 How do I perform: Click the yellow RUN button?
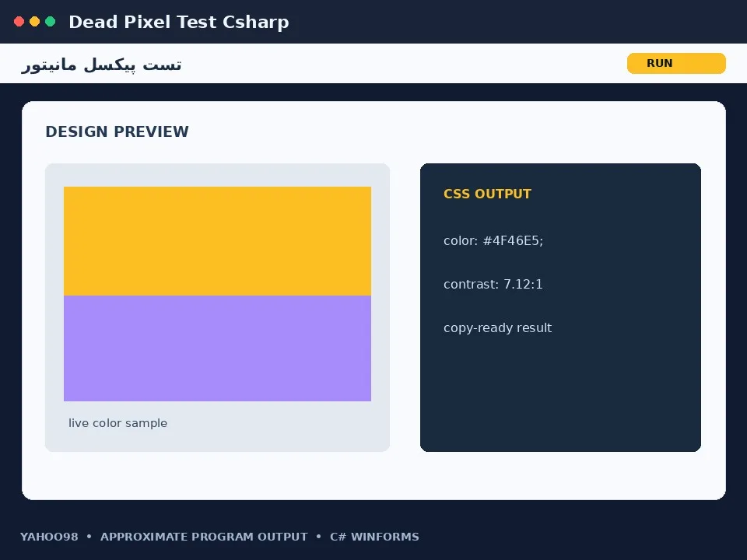676,63
